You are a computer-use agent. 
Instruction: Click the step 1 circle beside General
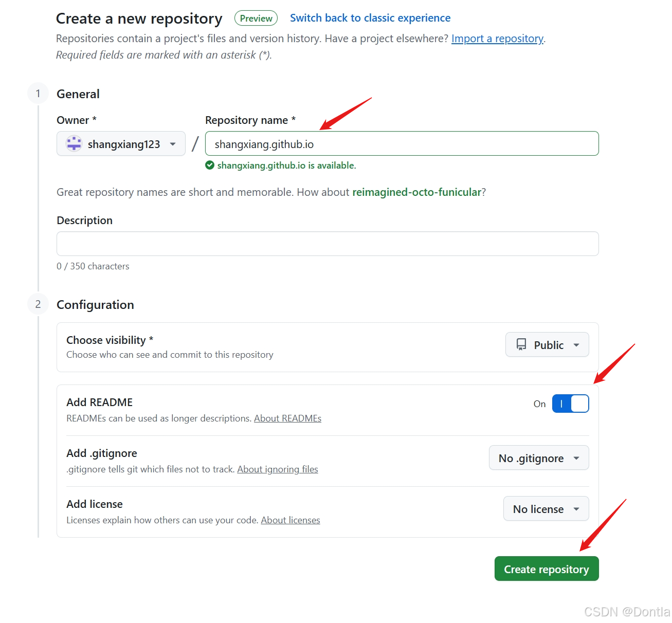coord(38,93)
